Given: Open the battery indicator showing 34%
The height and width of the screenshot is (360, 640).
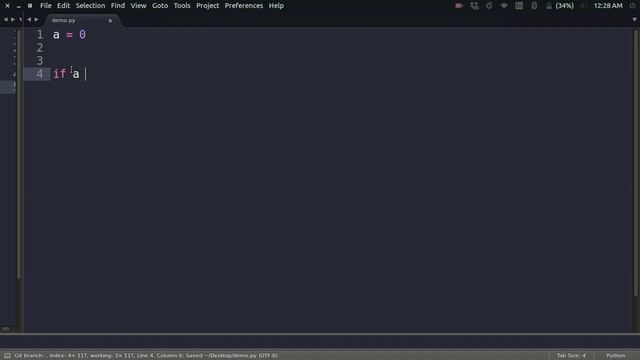Looking at the screenshot, I should coord(560,6).
